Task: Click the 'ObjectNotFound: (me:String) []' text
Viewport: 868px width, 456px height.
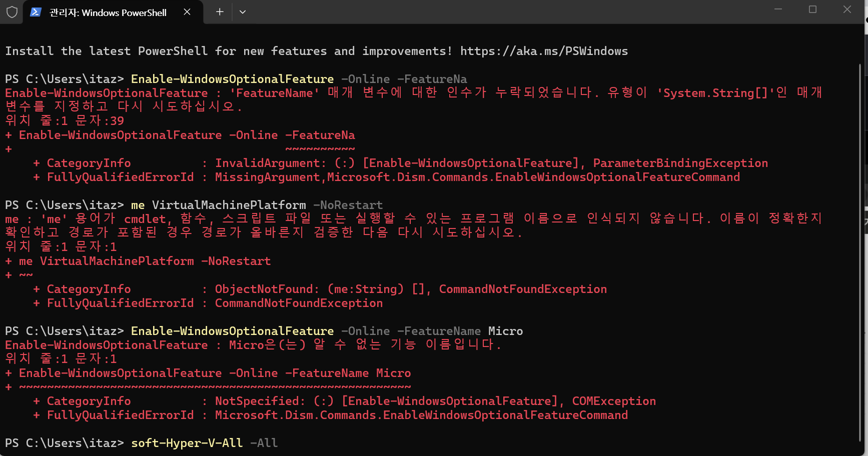Action: point(319,289)
